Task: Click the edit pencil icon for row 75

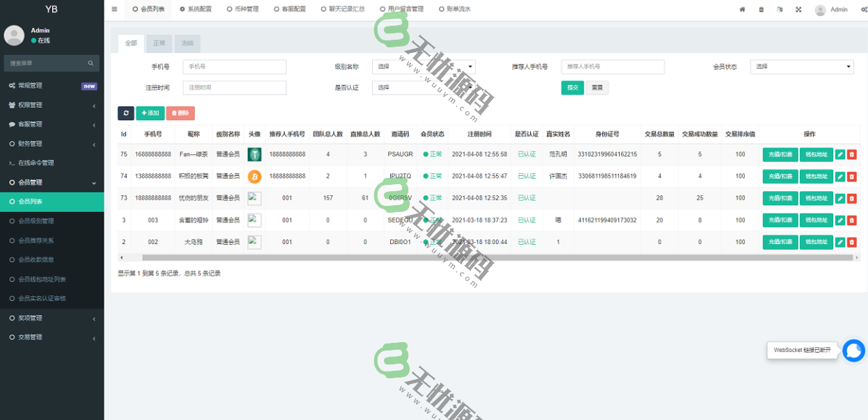Action: coord(840,154)
